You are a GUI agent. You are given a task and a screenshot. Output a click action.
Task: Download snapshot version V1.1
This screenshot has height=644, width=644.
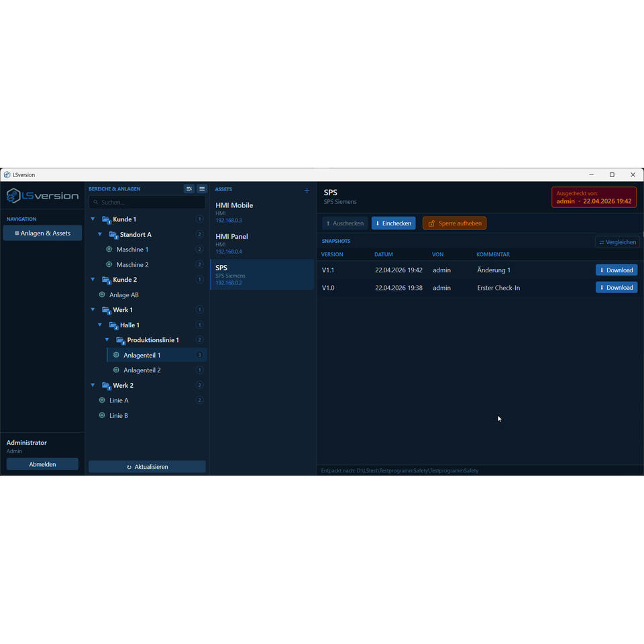tap(616, 270)
